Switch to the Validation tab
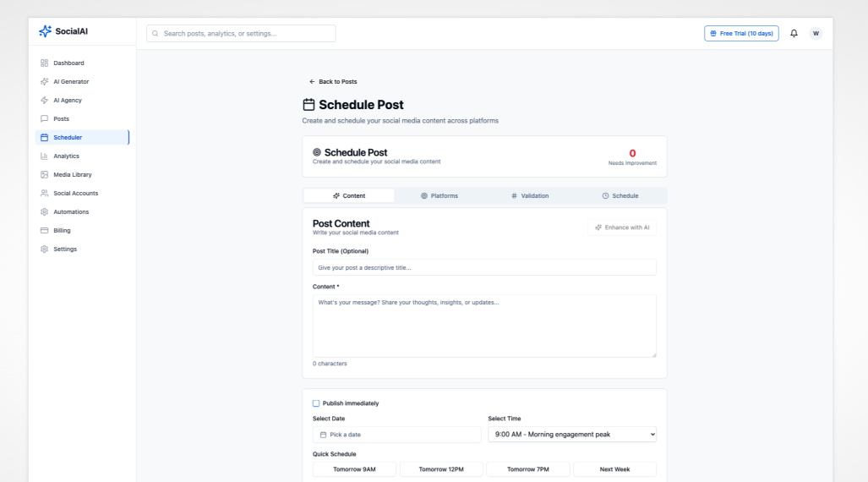 (x=530, y=196)
